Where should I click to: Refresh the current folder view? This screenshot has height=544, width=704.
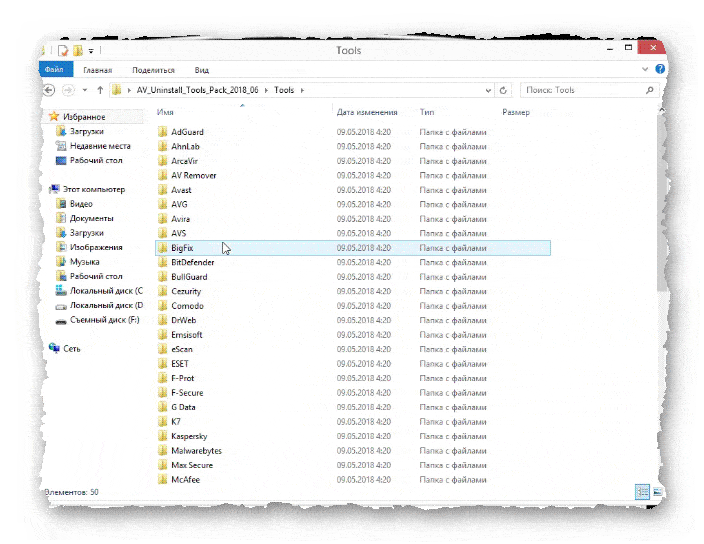[x=503, y=90]
